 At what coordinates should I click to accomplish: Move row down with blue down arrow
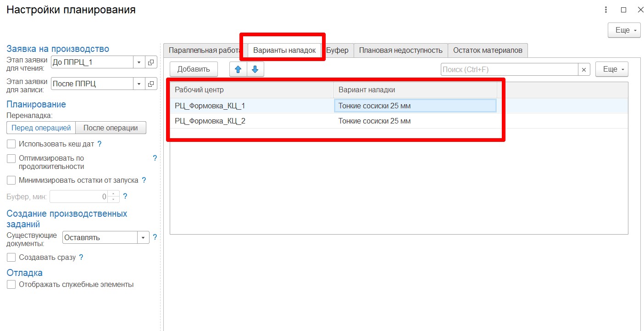pos(255,69)
